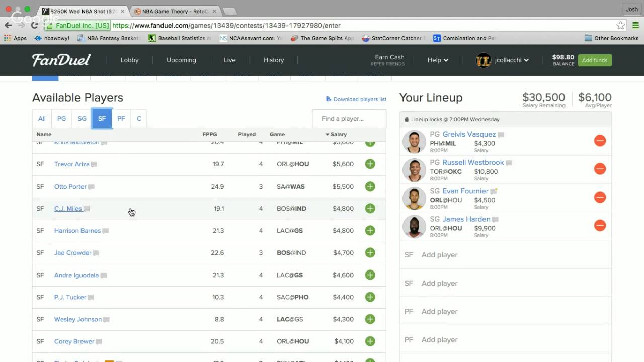Add Corey Brewer with green plus icon

tap(370, 341)
